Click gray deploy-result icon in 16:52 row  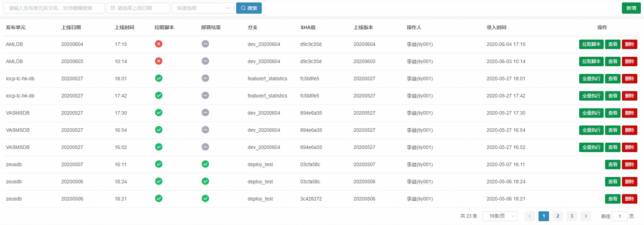[x=205, y=147]
